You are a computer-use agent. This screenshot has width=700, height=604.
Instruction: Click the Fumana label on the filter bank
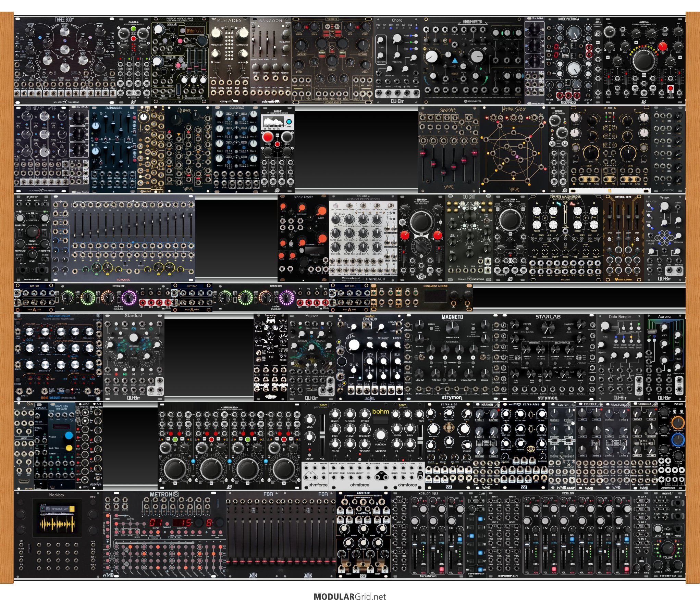123,279
